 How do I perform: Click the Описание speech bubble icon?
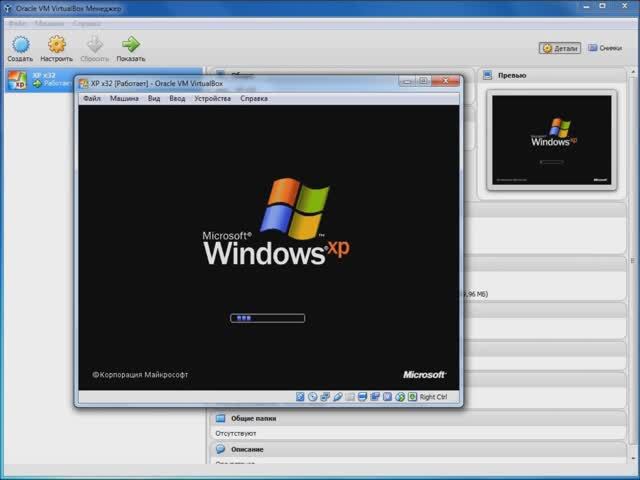click(220, 449)
